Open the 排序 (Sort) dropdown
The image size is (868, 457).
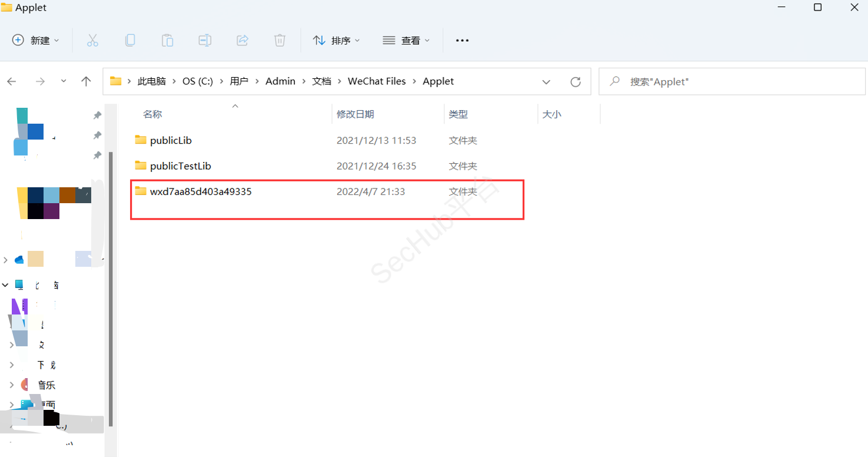click(x=337, y=40)
